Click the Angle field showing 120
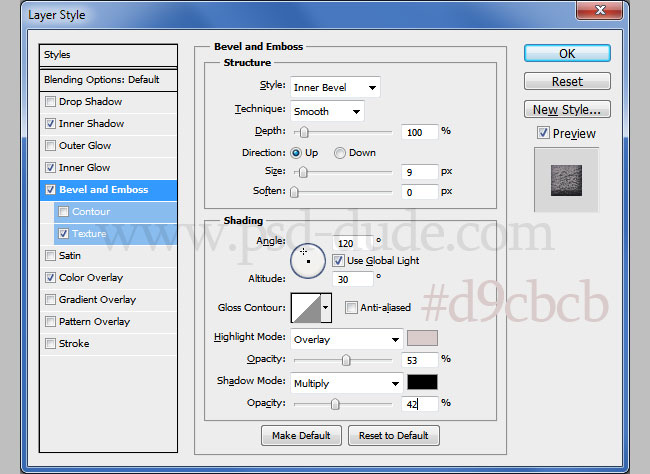The width and height of the screenshot is (650, 474). [352, 243]
